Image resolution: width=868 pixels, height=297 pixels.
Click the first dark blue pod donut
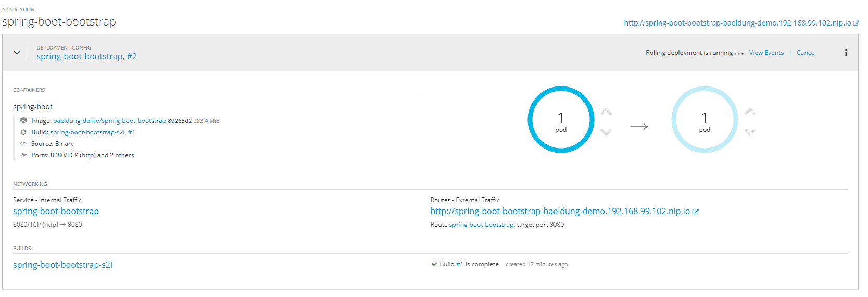(x=561, y=119)
